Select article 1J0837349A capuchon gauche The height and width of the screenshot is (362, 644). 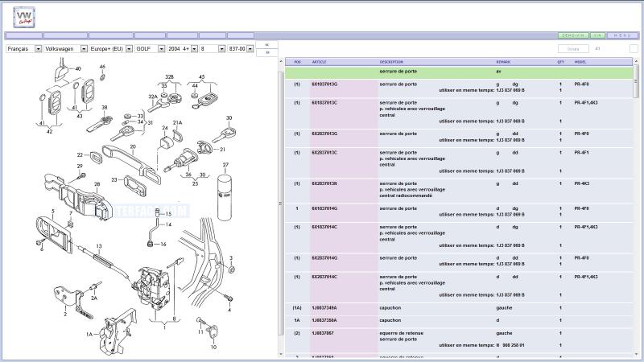click(x=324, y=308)
